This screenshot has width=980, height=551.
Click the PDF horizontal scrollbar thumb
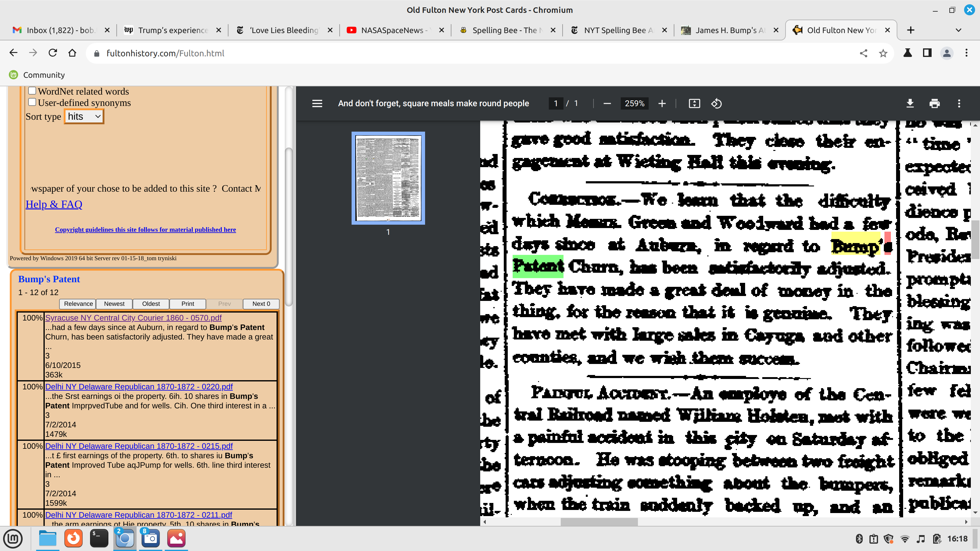[x=599, y=522]
